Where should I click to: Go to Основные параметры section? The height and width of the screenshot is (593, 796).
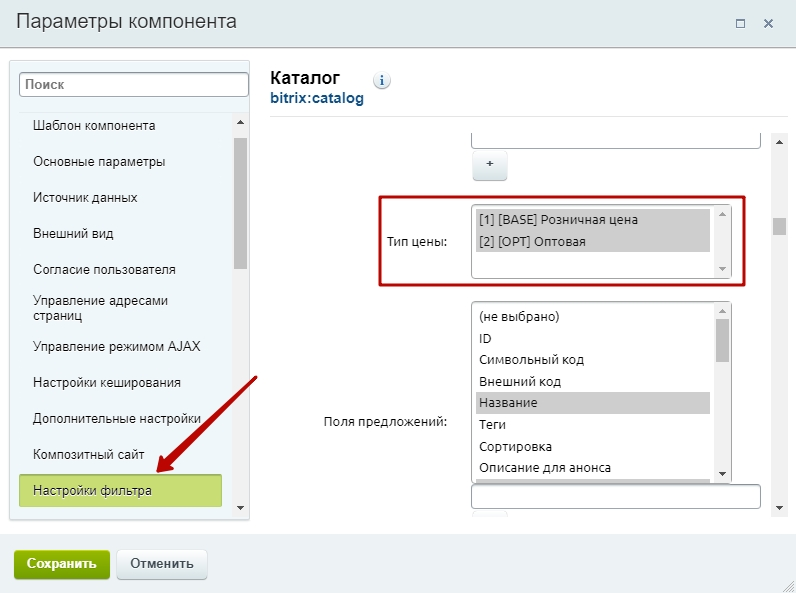[x=99, y=162]
